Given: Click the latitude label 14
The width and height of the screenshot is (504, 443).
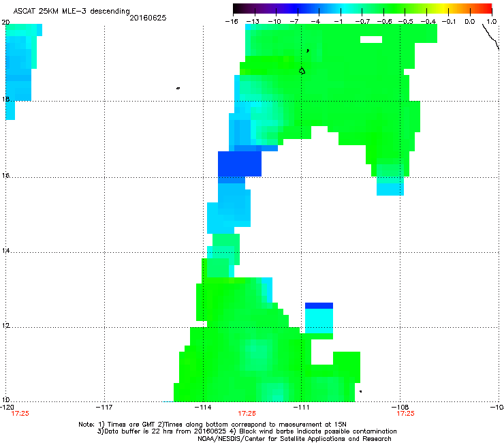Looking at the screenshot, I should (x=5, y=250).
